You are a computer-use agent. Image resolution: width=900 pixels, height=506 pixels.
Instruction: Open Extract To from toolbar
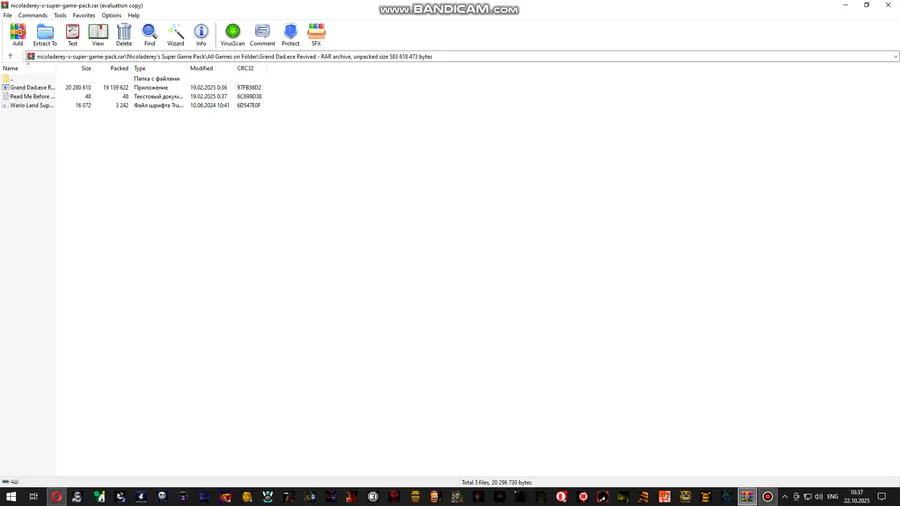tap(45, 34)
